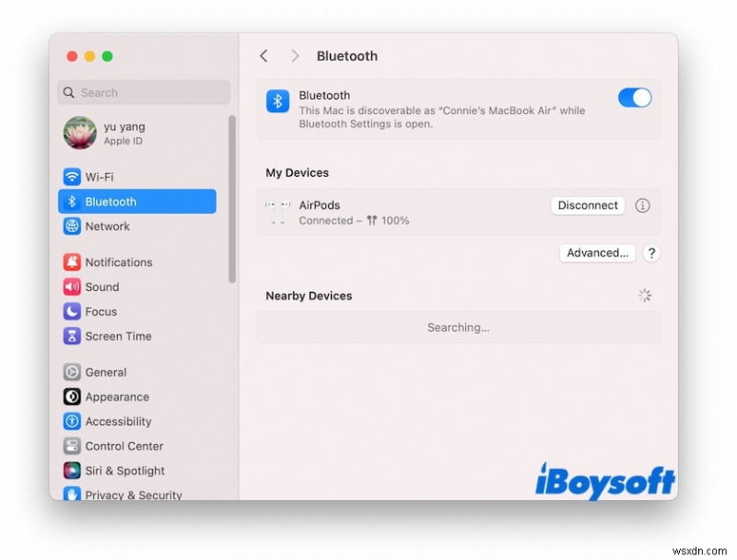
Task: Click the Sound speaker icon
Action: pos(72,286)
